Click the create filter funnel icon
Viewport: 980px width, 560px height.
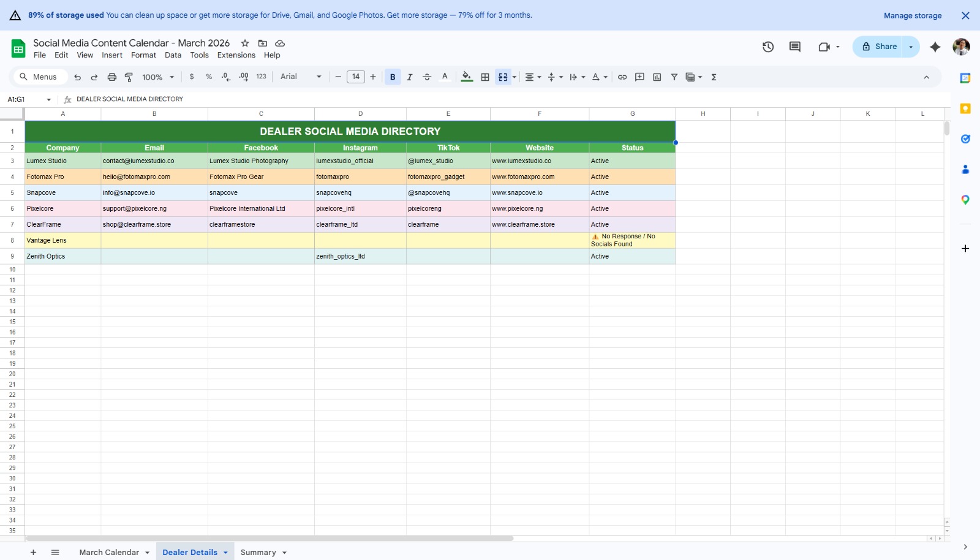click(x=674, y=77)
